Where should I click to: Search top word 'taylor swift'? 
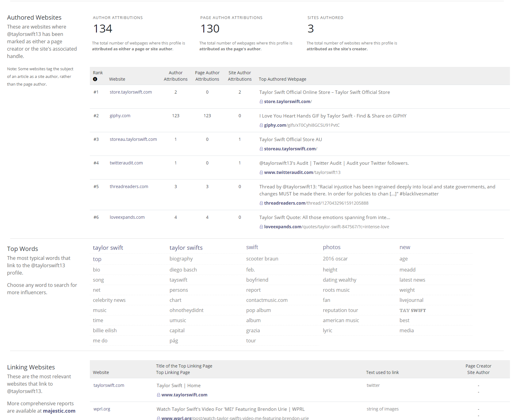point(108,248)
